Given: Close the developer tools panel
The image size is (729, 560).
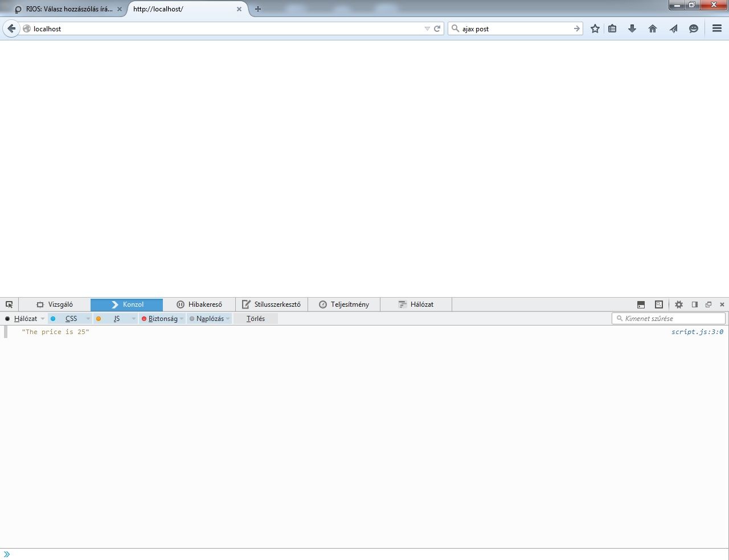Looking at the screenshot, I should coord(722,304).
